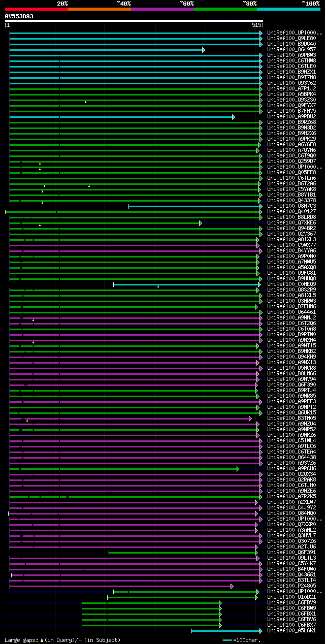Select label UniRef100_C6FBX7
325x644 pixels.
(291, 625)
